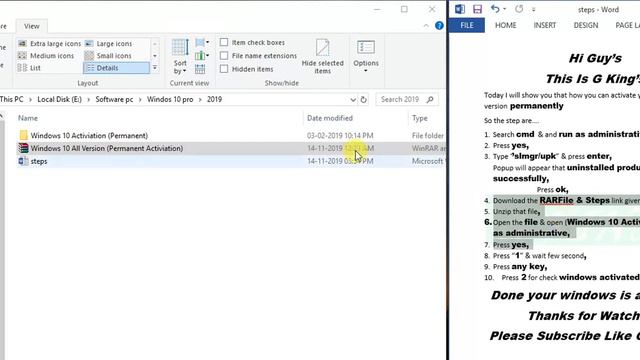The height and width of the screenshot is (360, 640).
Task: Switch to Medium icons layout
Action: 46,56
